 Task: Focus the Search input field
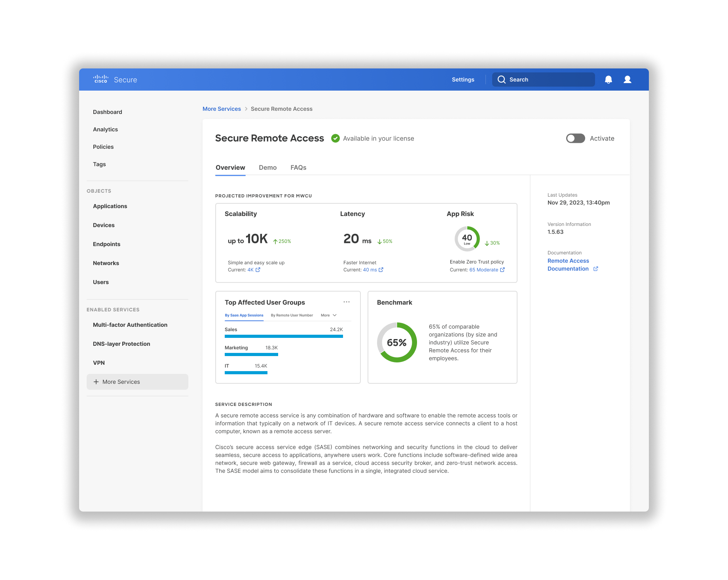coord(544,80)
